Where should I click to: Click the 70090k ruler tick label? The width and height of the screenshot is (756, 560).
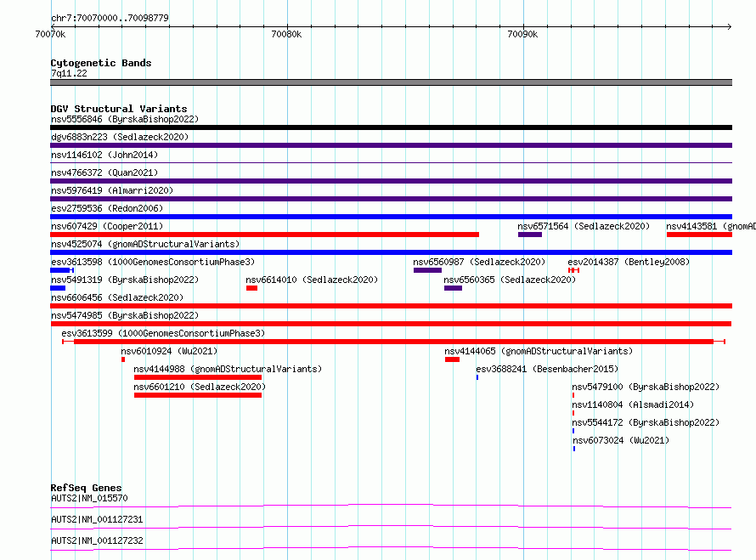coord(522,34)
